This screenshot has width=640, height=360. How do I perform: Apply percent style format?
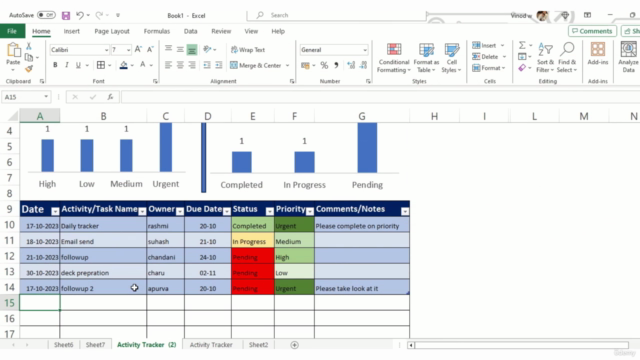point(324,65)
